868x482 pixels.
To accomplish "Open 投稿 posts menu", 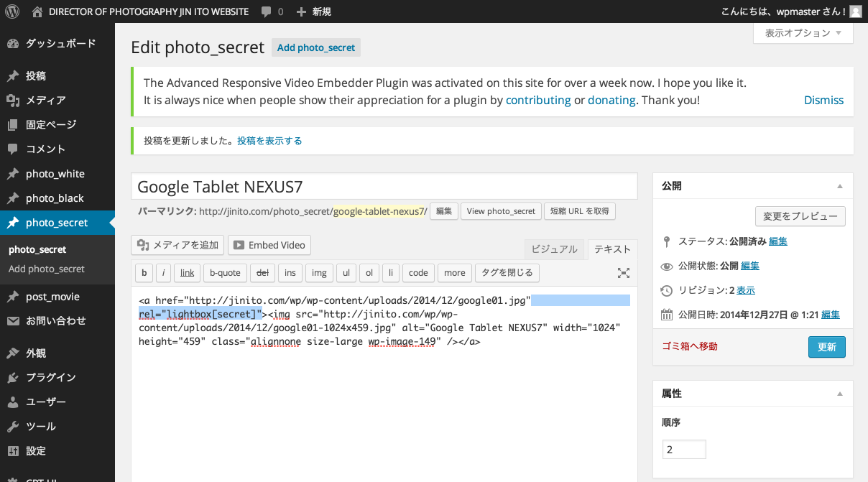I will (x=57, y=75).
